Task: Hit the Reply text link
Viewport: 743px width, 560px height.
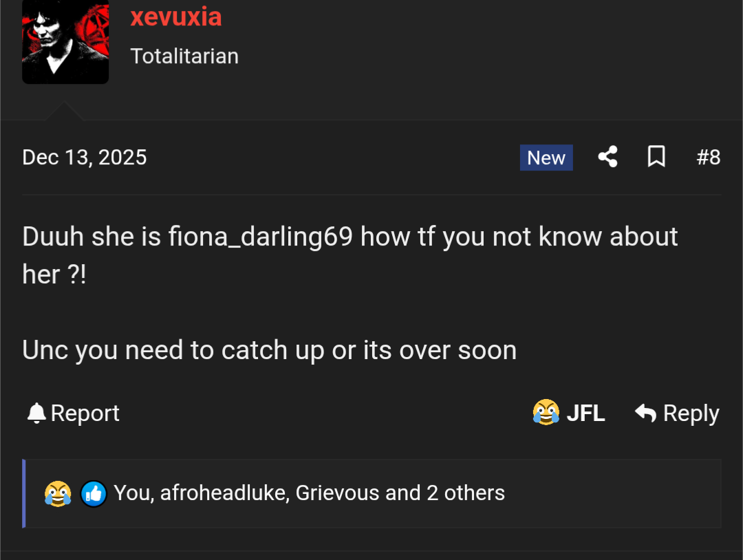Action: coord(691,413)
